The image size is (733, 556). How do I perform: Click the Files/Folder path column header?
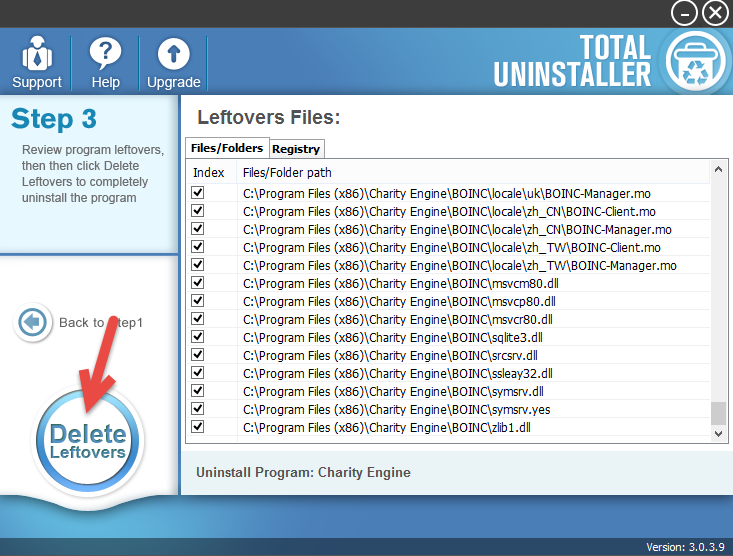pyautogui.click(x=473, y=173)
